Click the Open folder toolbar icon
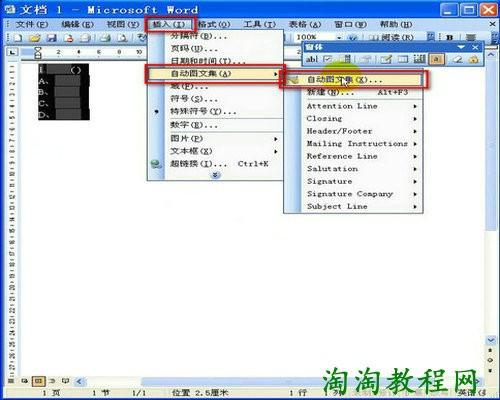500x400 pixels. tap(34, 38)
